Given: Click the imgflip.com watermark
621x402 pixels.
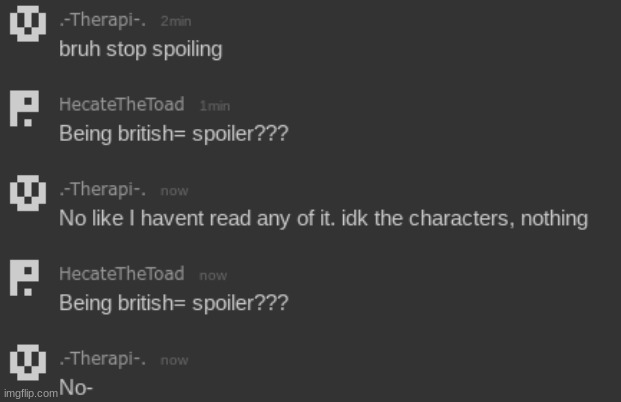Looking at the screenshot, I should click(x=30, y=394).
